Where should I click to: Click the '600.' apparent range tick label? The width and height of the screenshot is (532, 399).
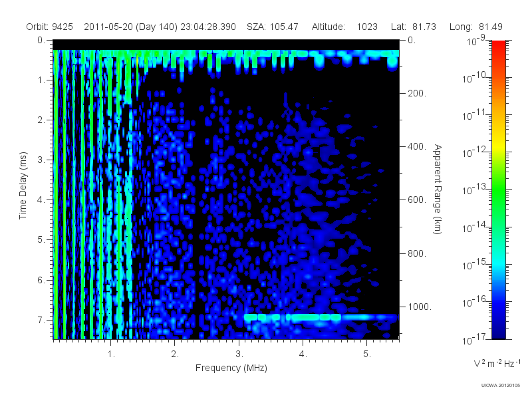pyautogui.click(x=417, y=200)
